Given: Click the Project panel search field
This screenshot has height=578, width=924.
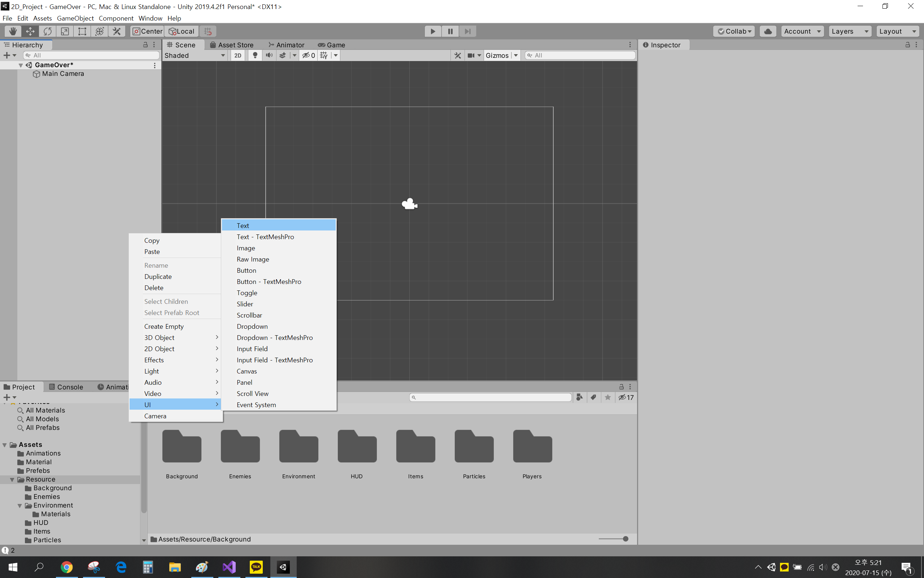Looking at the screenshot, I should pos(491,398).
